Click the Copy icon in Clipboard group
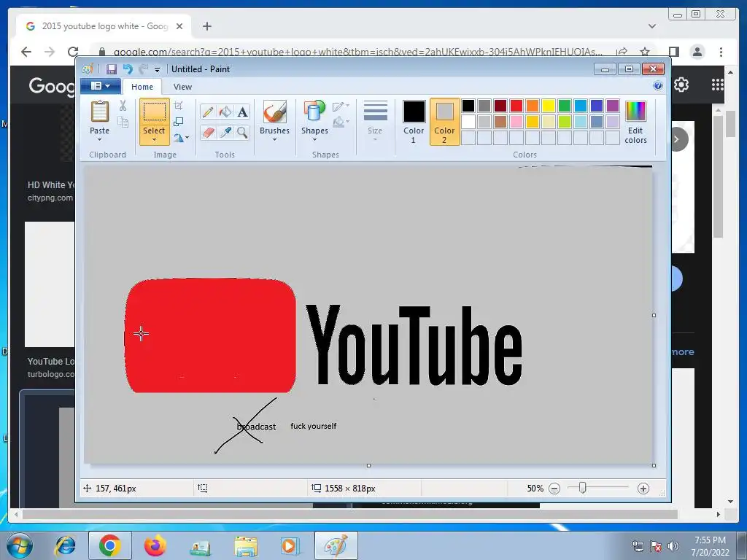This screenshot has width=747, height=560. (x=123, y=122)
